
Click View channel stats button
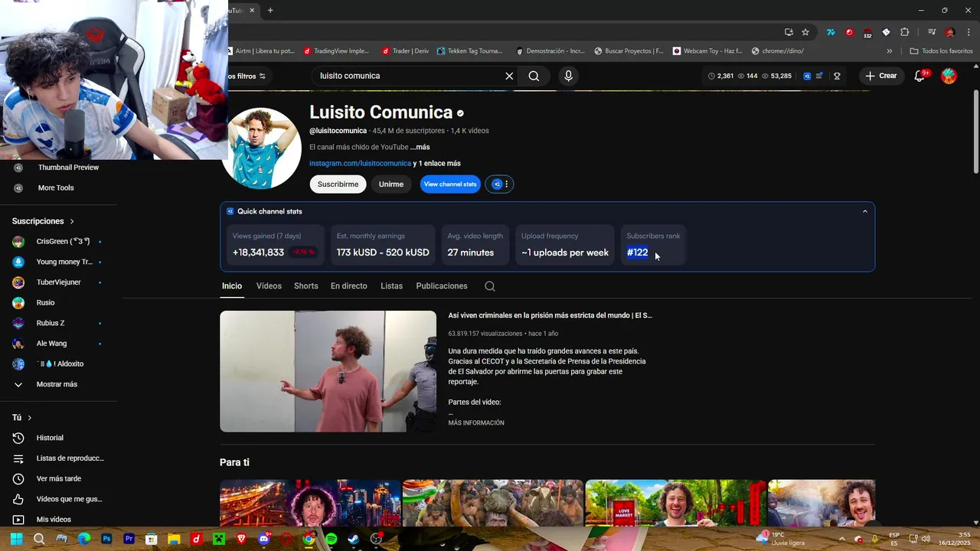[x=450, y=184]
